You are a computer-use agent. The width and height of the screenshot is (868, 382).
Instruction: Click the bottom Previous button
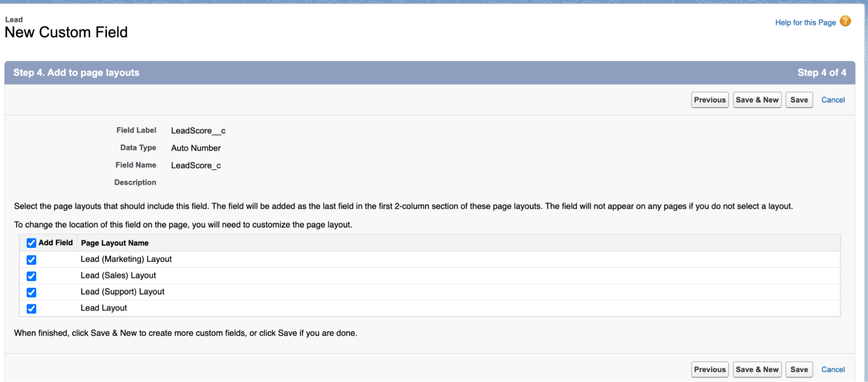point(710,369)
